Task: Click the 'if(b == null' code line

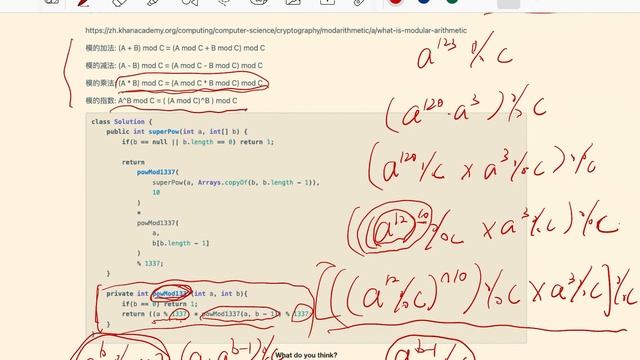Action: click(x=198, y=142)
